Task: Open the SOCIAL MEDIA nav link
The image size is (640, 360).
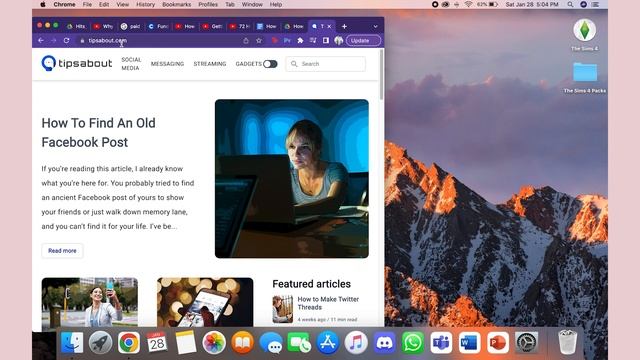Action: tap(131, 64)
